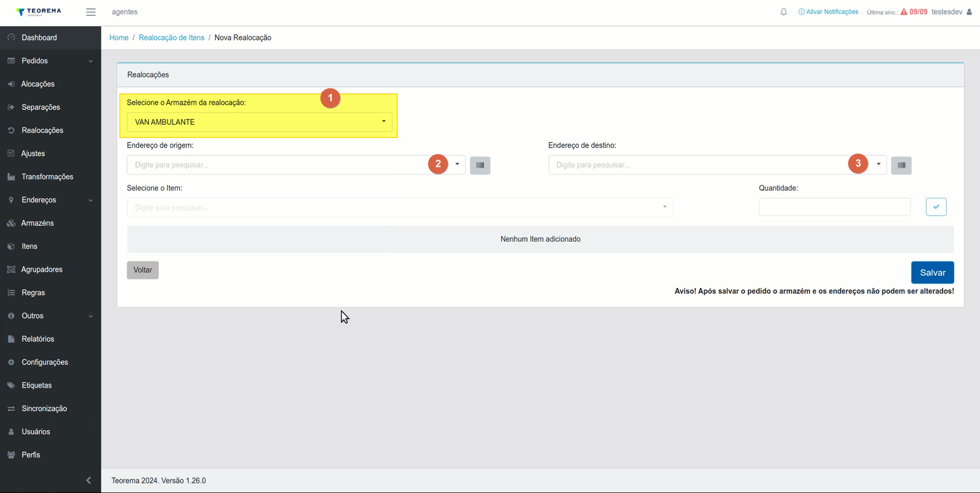Click the Separações sidebar icon
The width and height of the screenshot is (980, 493).
pyautogui.click(x=11, y=107)
